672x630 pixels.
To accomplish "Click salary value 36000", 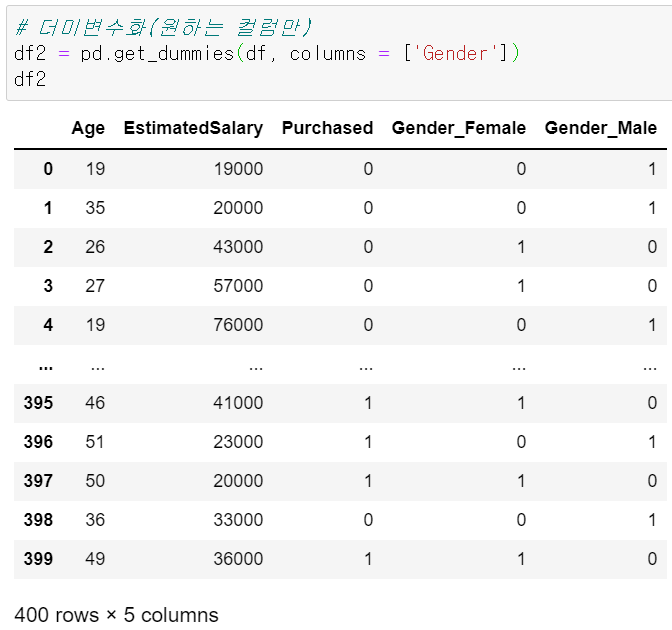I will click(x=238, y=559).
